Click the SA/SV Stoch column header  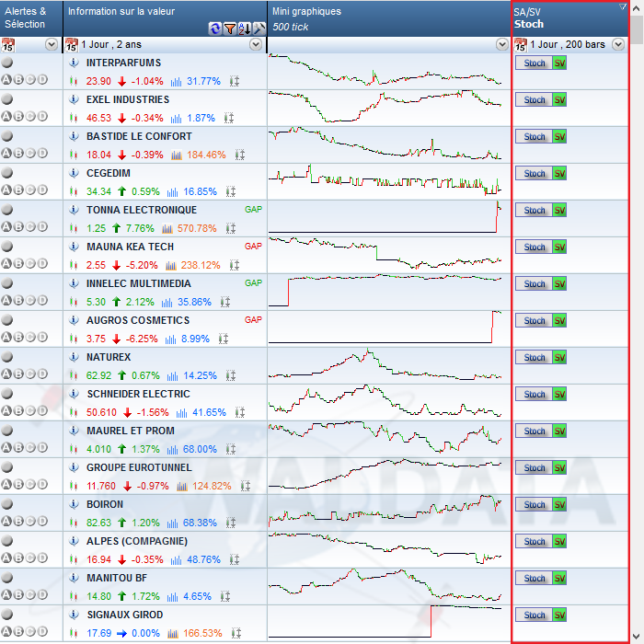[570, 18]
